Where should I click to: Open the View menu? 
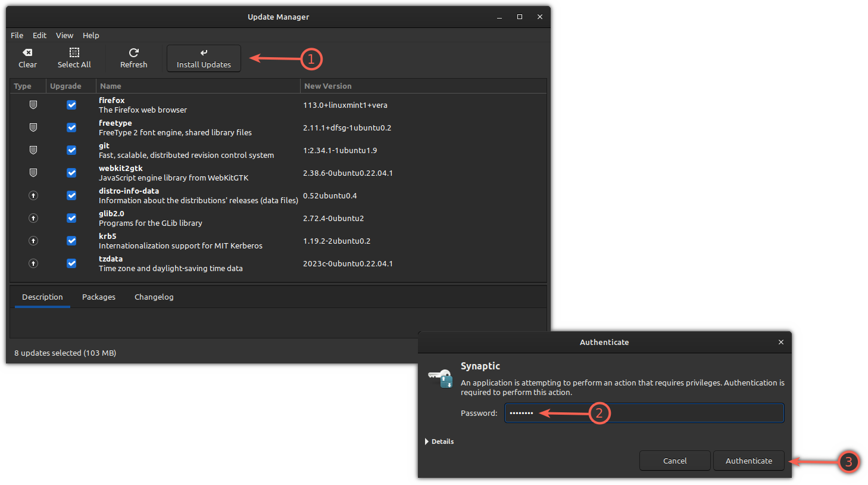(x=64, y=35)
